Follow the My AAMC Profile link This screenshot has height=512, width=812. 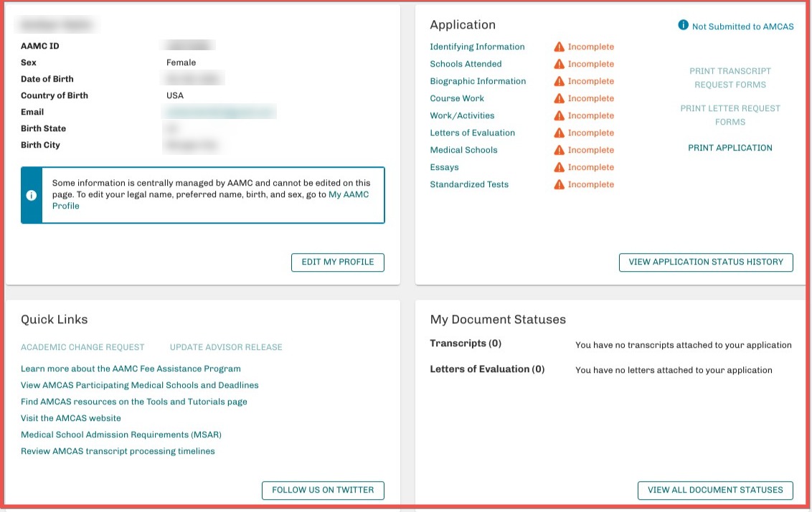pyautogui.click(x=349, y=194)
